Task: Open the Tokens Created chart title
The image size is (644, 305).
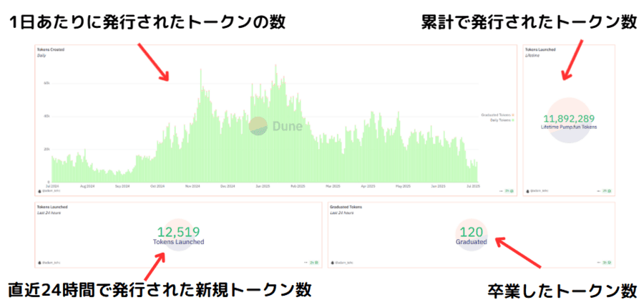Action: coord(51,49)
